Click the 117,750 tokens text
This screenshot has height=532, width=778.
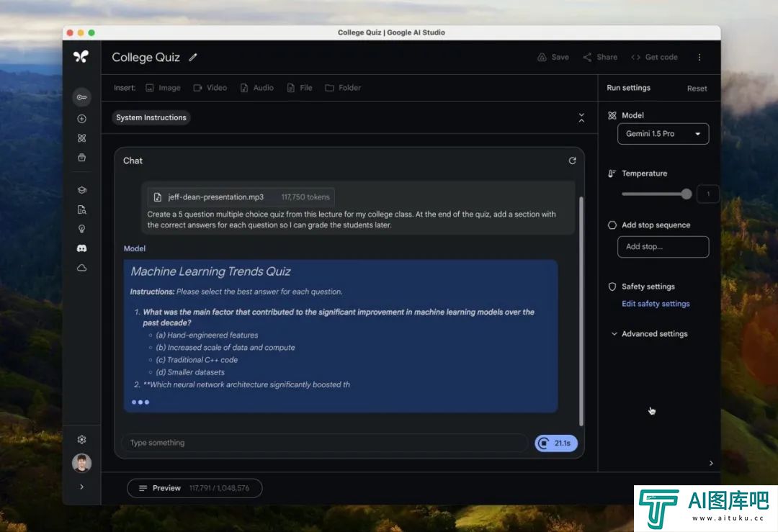[x=305, y=197]
